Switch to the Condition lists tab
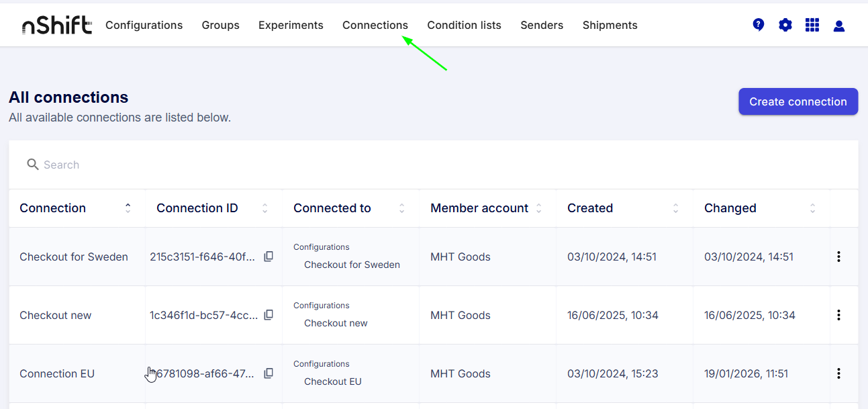Image resolution: width=868 pixels, height=409 pixels. point(464,25)
